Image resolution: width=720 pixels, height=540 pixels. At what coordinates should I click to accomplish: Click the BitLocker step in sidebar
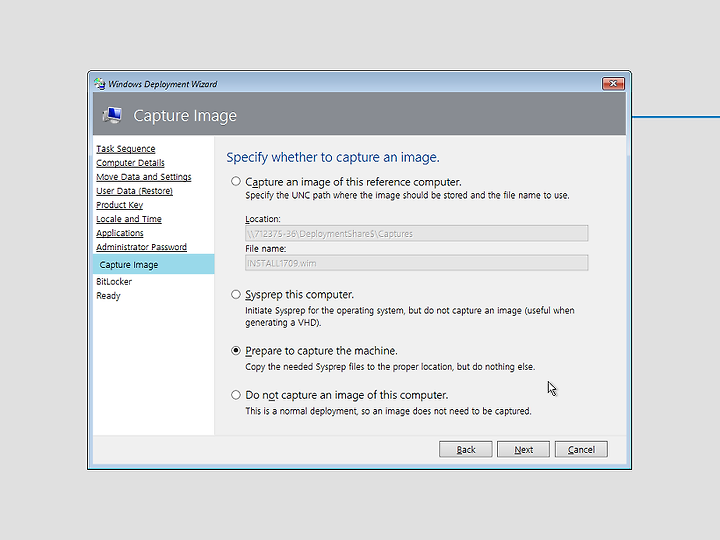pos(114,281)
